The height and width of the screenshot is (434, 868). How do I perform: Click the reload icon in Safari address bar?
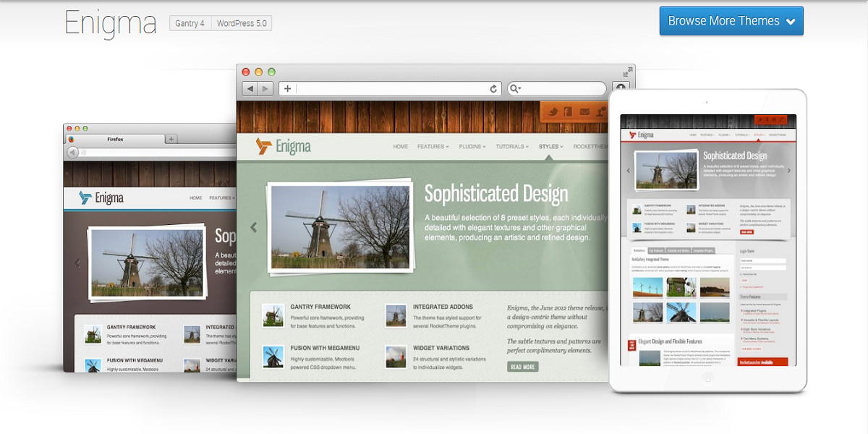[494, 89]
